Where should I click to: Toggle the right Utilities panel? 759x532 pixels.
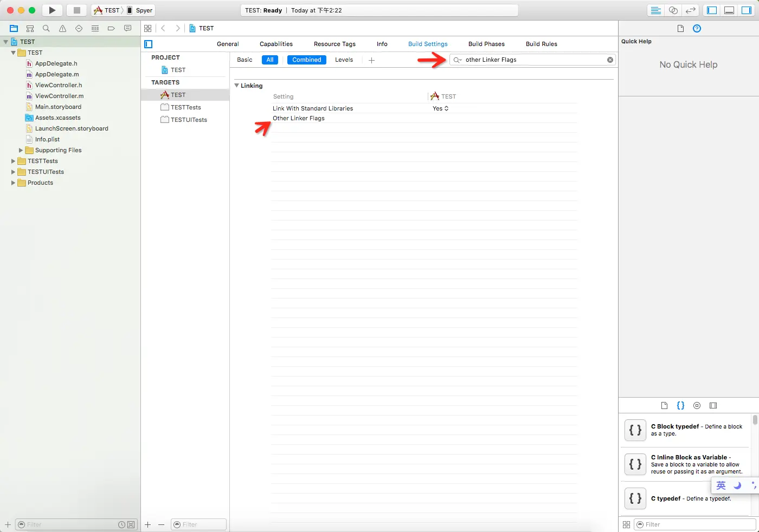[x=747, y=10]
